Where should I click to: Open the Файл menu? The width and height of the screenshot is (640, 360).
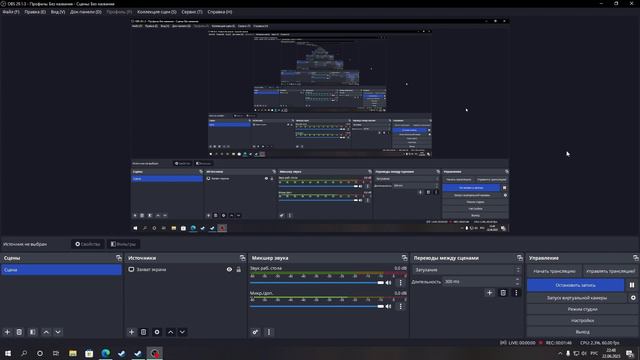pyautogui.click(x=11, y=12)
